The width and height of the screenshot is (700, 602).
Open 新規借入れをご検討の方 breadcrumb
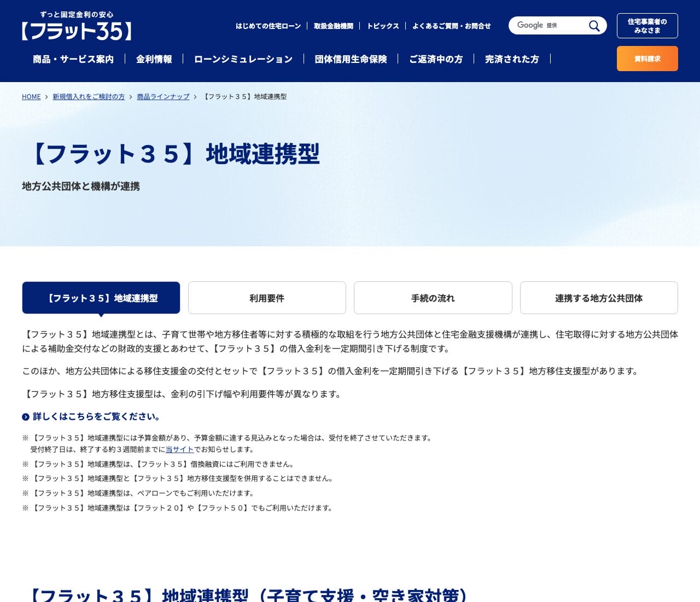pyautogui.click(x=89, y=97)
